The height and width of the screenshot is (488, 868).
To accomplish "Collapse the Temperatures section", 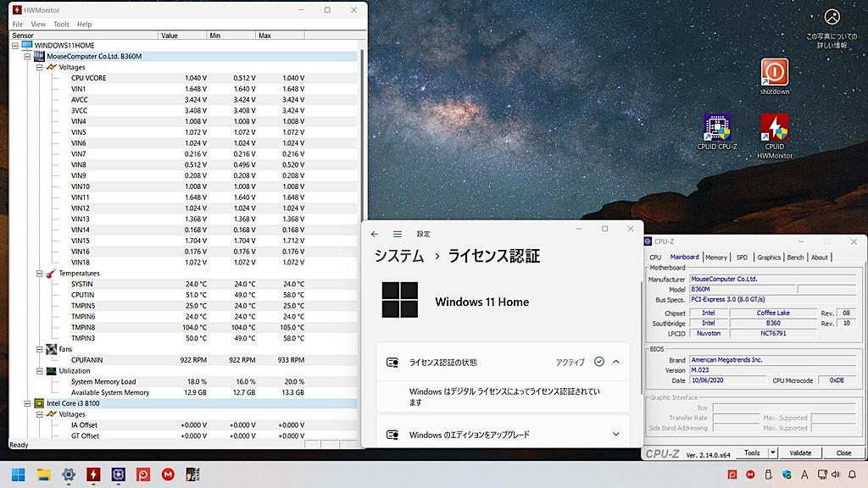I will pyautogui.click(x=39, y=274).
